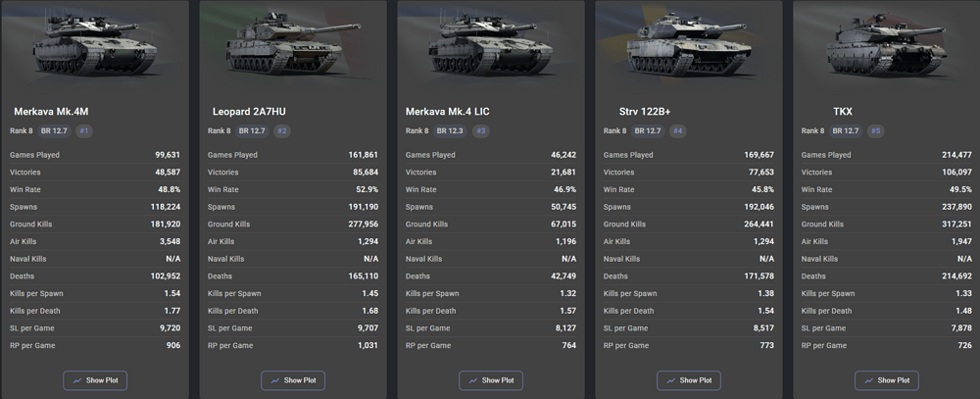Open Show Plot on Merkava Mk.4 LIC
Viewport: 980px width, 399px height.
491,380
